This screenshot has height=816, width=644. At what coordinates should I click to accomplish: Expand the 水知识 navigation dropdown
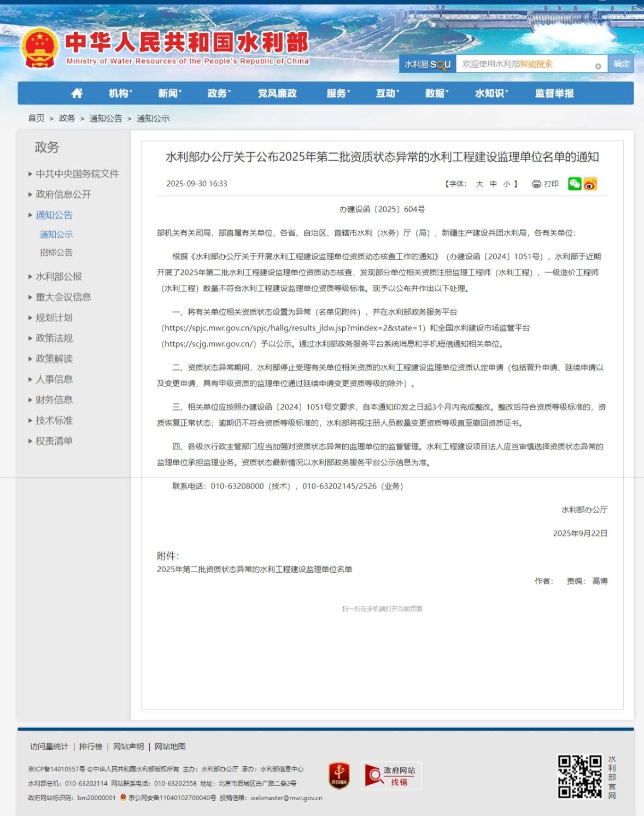[491, 93]
